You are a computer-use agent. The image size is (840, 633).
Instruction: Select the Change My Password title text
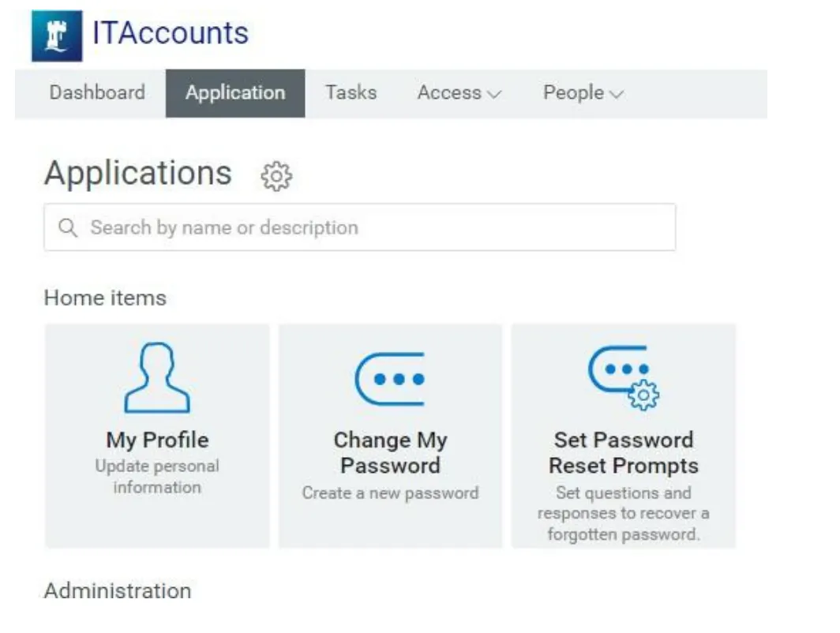[391, 453]
